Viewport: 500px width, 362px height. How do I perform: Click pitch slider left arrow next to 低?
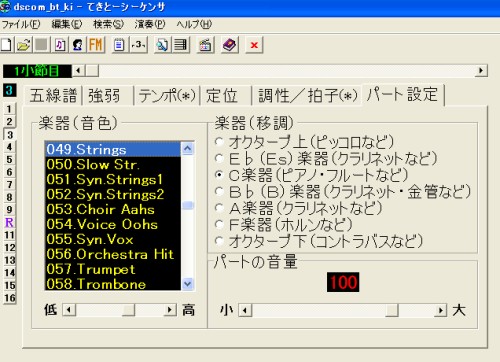pos(69,310)
